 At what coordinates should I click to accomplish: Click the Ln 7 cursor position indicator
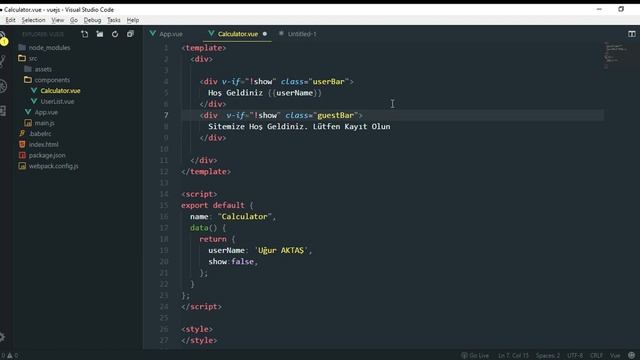(513, 356)
